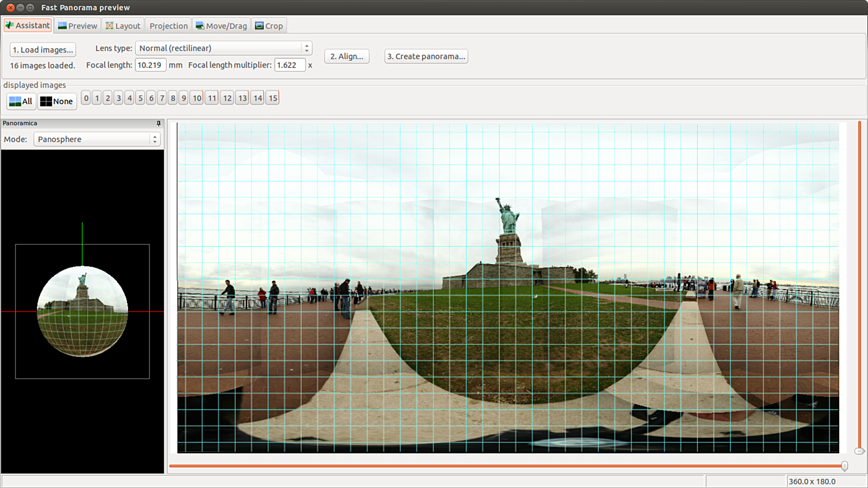Click the Align button
The height and width of the screenshot is (488, 868).
pos(346,57)
